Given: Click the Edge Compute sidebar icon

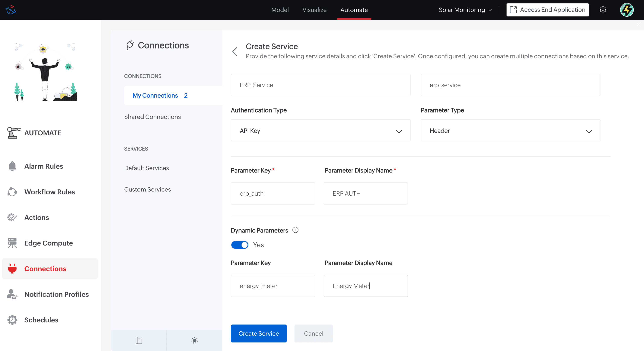Looking at the screenshot, I should coord(12,243).
